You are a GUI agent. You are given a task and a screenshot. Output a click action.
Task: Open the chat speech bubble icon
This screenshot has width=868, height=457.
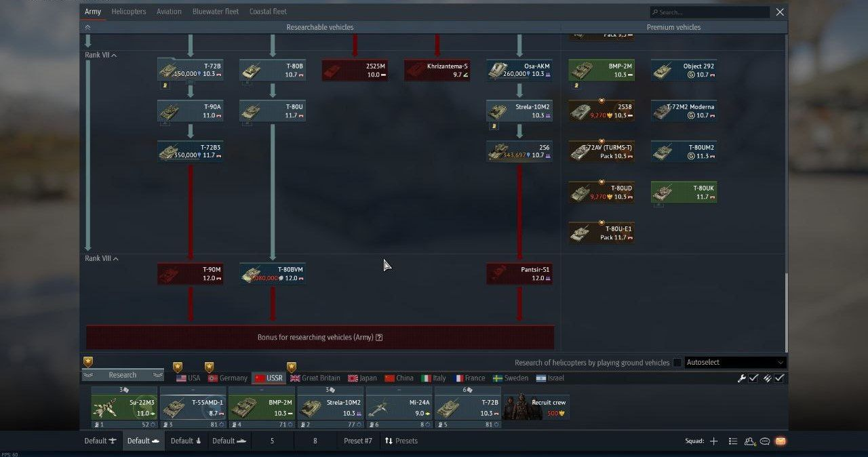(765, 441)
